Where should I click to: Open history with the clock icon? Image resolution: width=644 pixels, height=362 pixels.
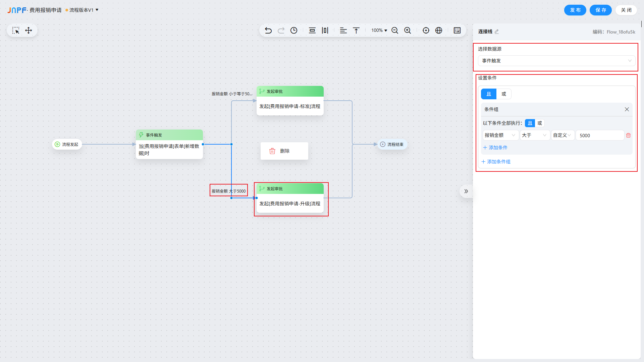point(294,31)
